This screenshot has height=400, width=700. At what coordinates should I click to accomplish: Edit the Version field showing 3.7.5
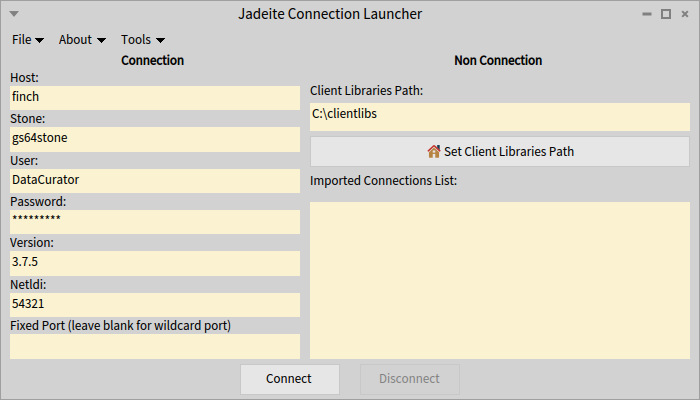click(x=154, y=263)
